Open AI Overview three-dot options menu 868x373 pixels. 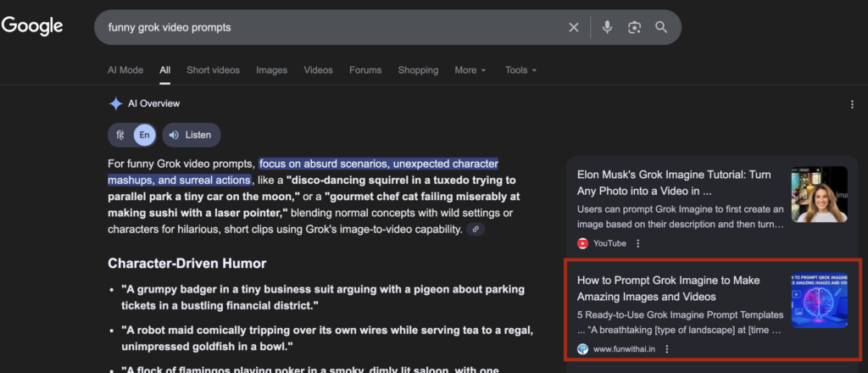[852, 104]
